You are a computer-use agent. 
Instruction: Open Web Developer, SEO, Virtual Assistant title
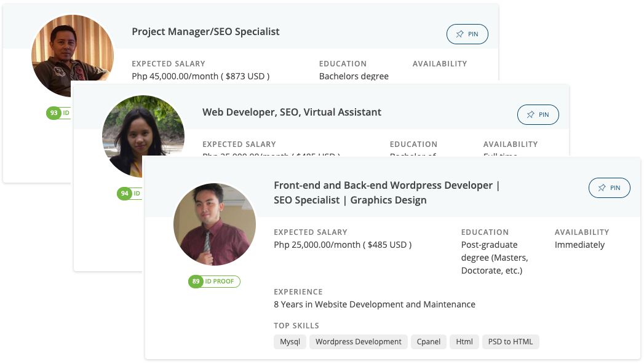pyautogui.click(x=292, y=112)
